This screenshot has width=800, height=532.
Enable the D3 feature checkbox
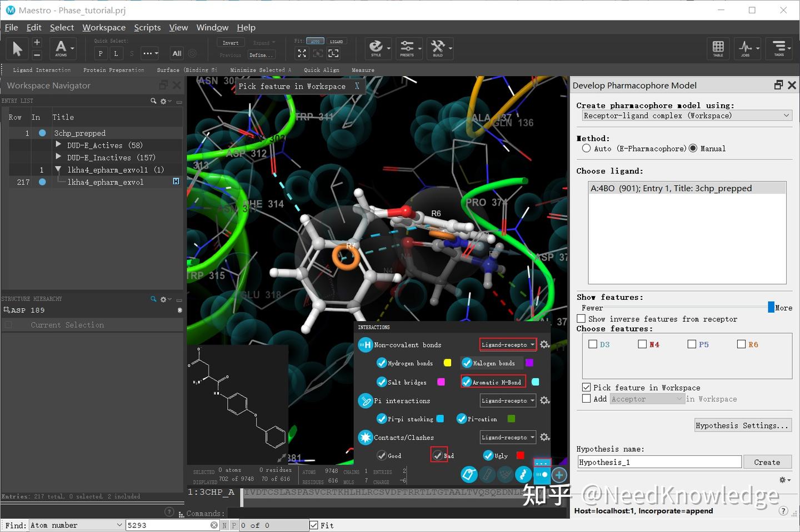[593, 344]
